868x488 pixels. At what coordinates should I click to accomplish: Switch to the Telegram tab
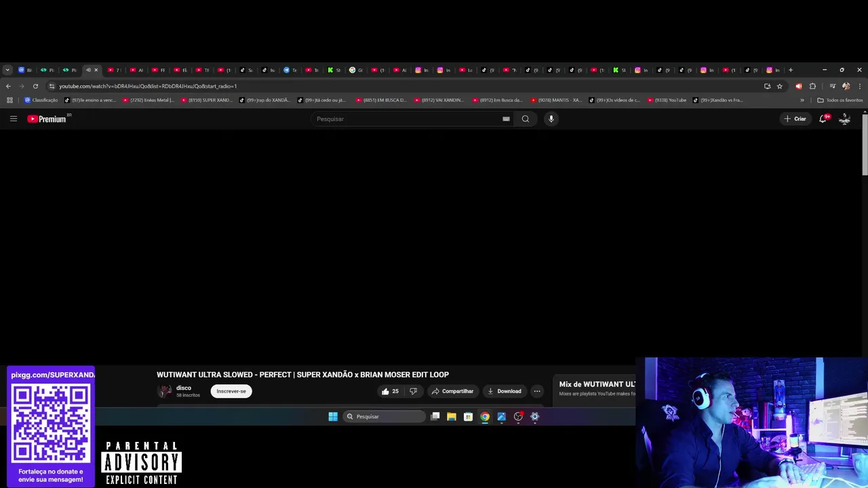[290, 70]
